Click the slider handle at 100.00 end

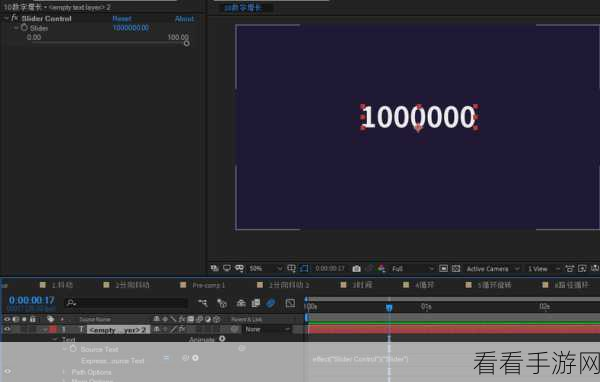click(186, 43)
